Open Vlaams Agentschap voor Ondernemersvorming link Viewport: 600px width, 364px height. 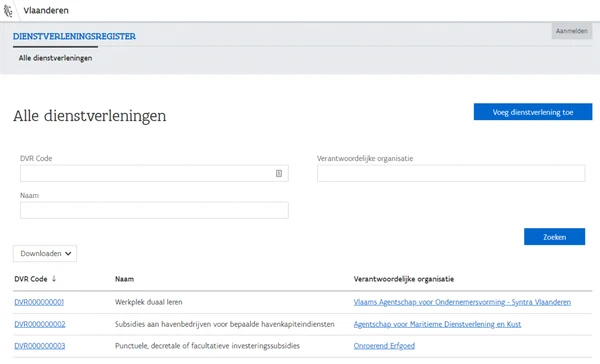click(462, 302)
